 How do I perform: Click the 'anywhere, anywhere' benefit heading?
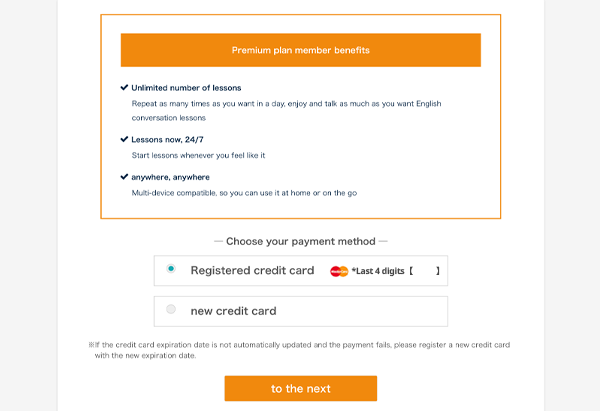click(x=170, y=177)
